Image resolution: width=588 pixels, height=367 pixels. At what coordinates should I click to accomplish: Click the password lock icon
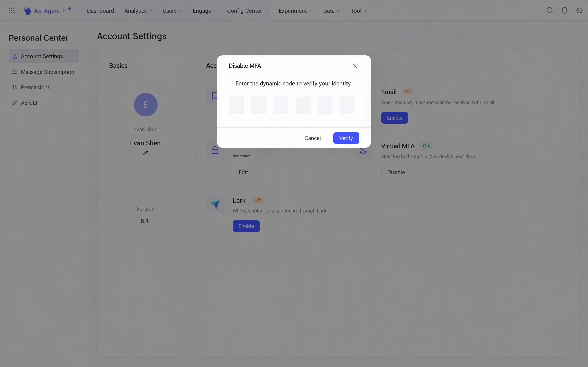(215, 150)
